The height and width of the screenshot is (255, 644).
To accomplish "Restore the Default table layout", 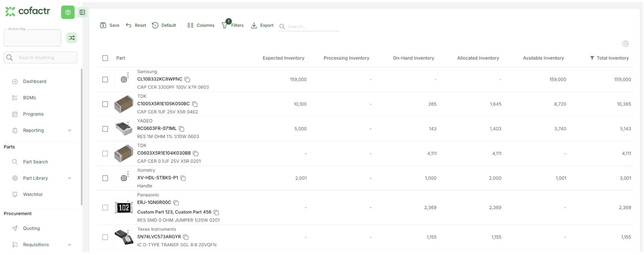I will pyautogui.click(x=164, y=25).
